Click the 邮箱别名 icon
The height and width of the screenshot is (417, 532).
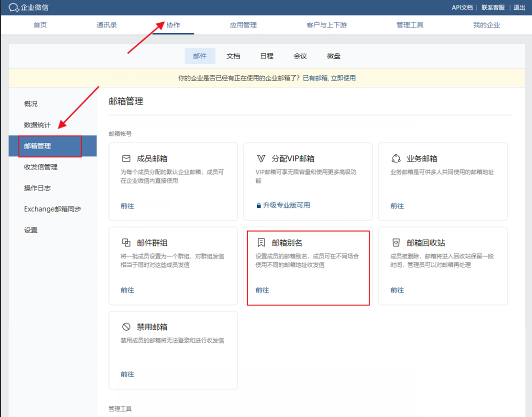pos(261,242)
